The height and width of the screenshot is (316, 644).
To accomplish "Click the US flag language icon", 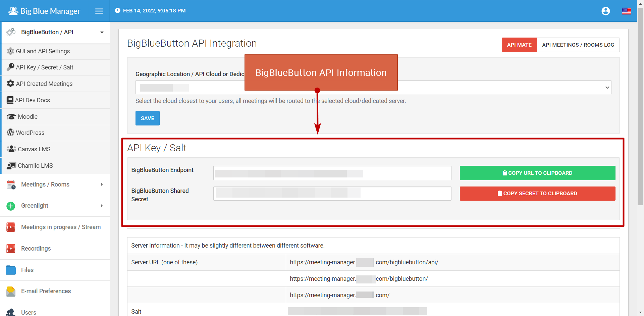I will click(x=626, y=11).
